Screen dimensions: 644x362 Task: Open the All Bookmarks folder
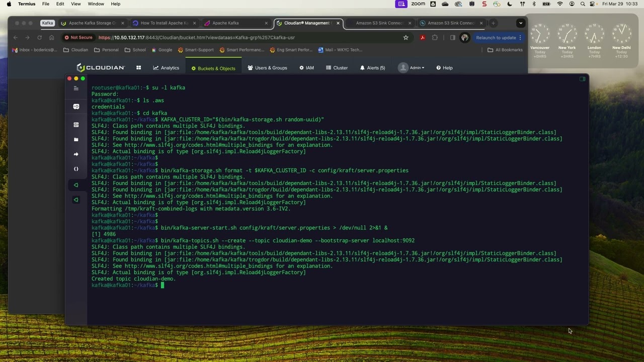coord(505,50)
